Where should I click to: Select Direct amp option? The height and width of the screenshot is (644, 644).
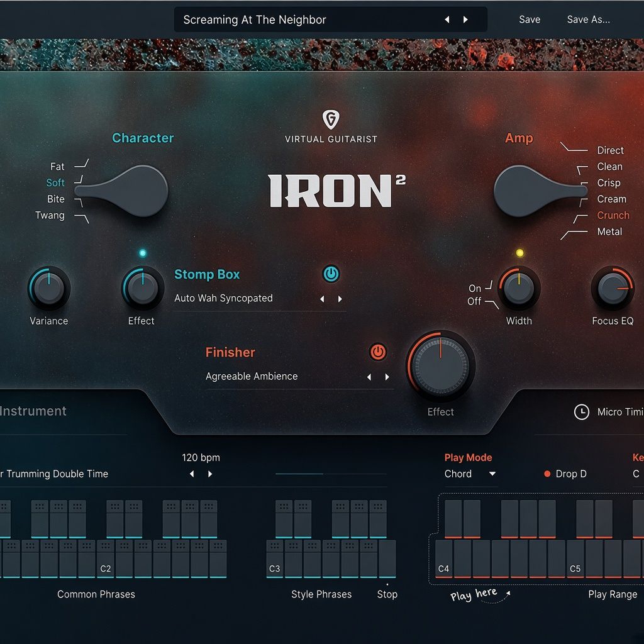point(610,150)
